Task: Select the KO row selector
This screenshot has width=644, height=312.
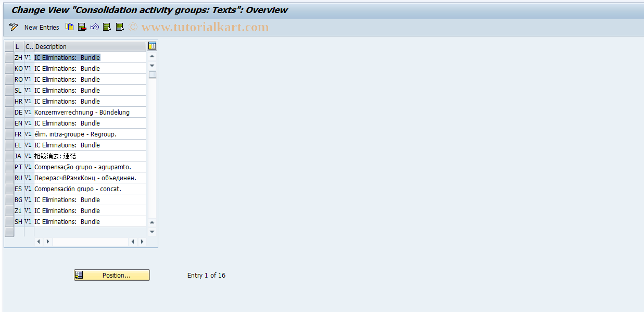Action: (9, 68)
